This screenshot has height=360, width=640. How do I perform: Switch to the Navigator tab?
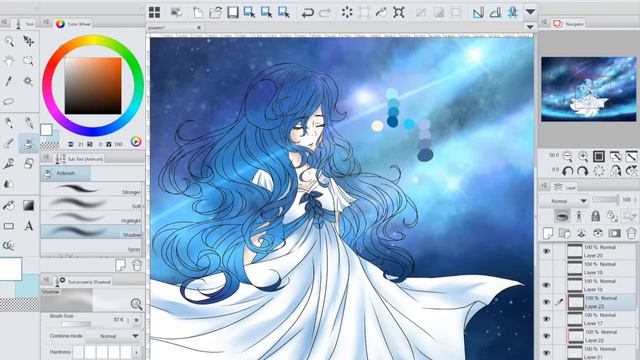coord(569,24)
